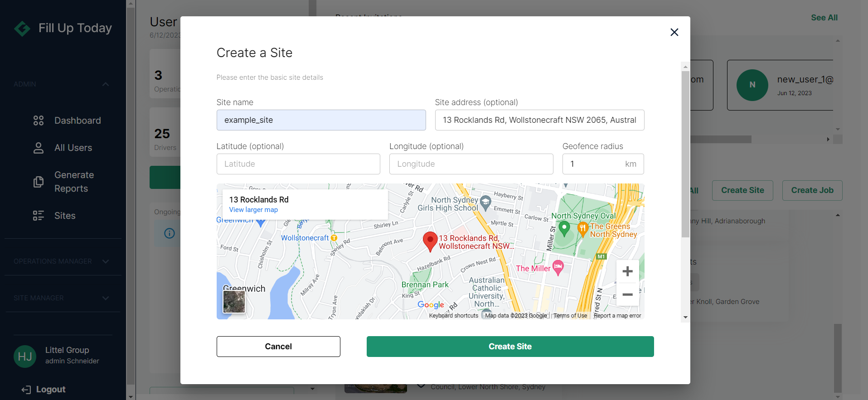The height and width of the screenshot is (400, 868).
Task: Switch map to satellite thumbnail view
Action: click(x=234, y=302)
